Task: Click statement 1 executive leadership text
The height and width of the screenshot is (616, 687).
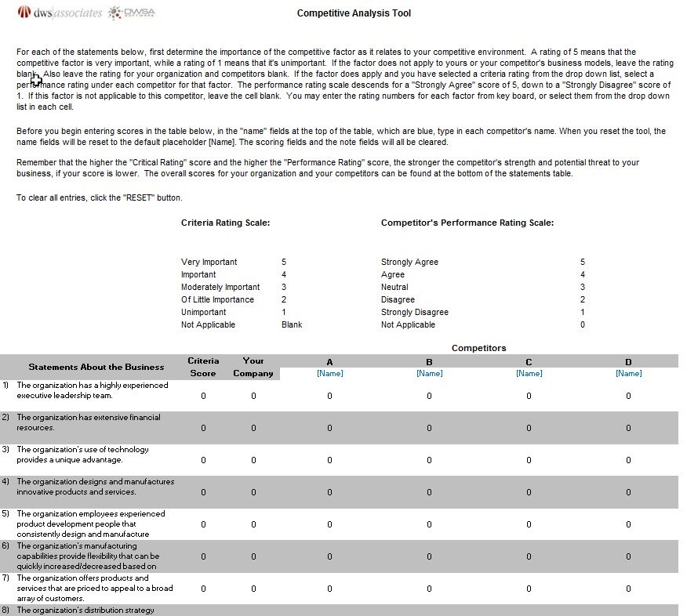Action: point(93,390)
